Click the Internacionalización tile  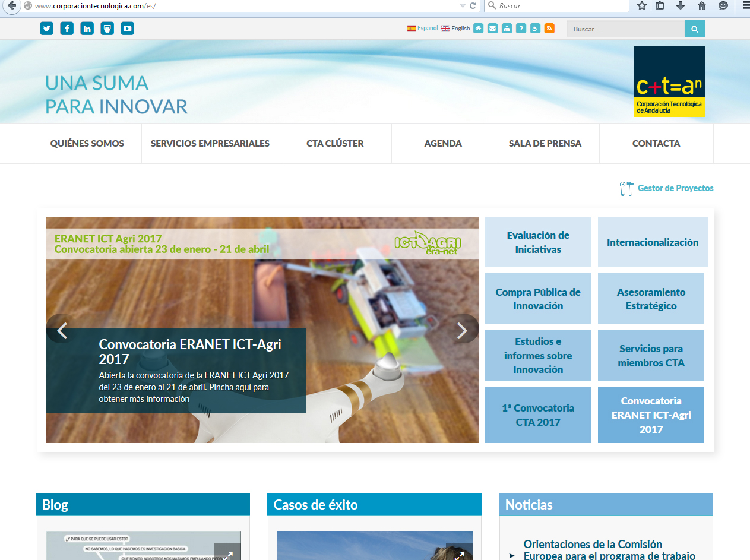[x=652, y=242]
